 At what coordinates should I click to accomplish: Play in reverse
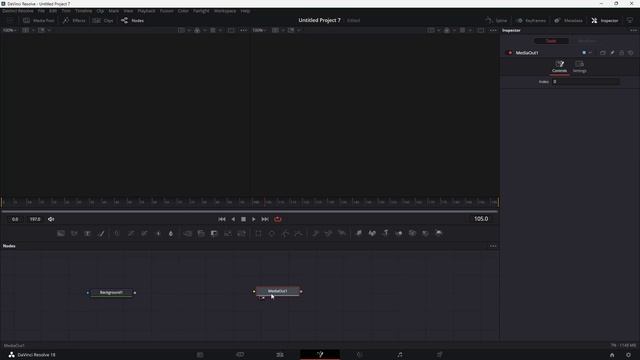tap(233, 219)
